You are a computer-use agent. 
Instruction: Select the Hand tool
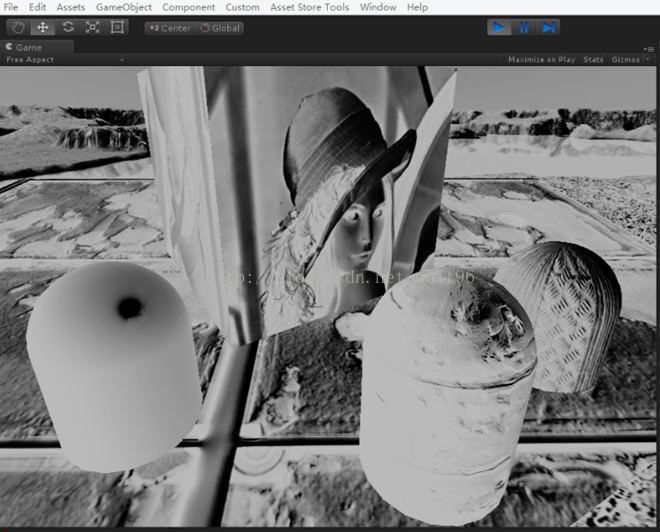19,27
